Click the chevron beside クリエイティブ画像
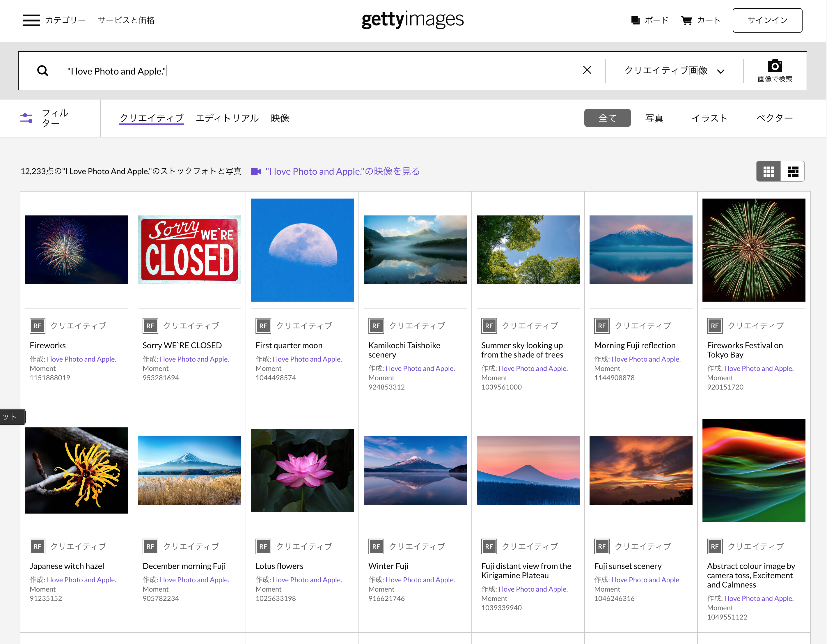Image resolution: width=827 pixels, height=644 pixels. (720, 71)
